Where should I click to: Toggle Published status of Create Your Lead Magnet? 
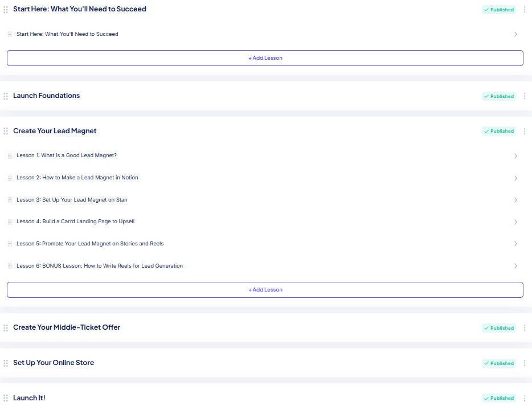(499, 131)
